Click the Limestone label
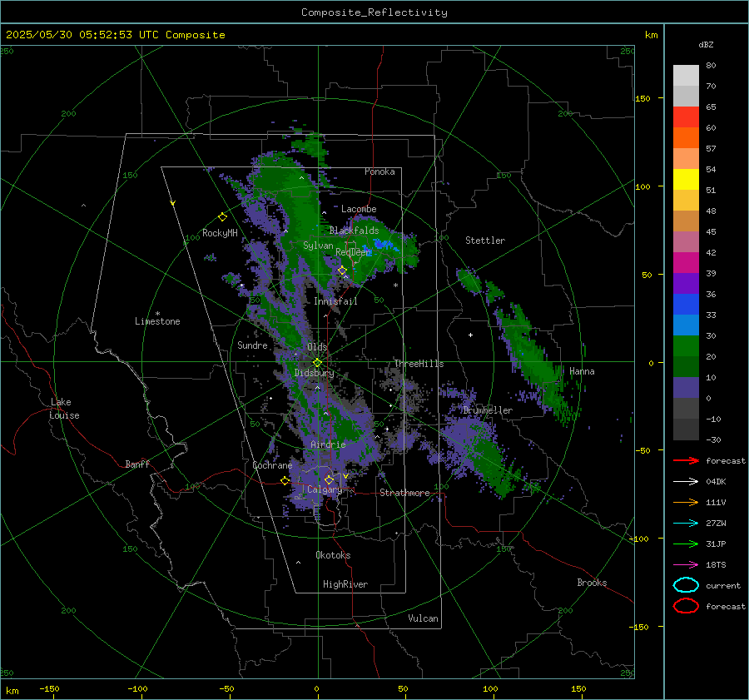Screen dimensions: 749x700 [x=157, y=321]
